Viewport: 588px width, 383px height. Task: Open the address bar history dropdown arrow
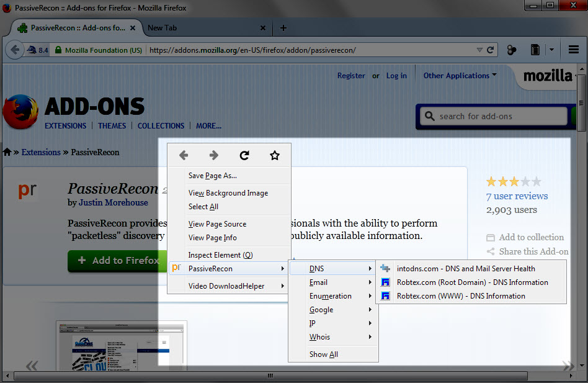pyautogui.click(x=479, y=50)
